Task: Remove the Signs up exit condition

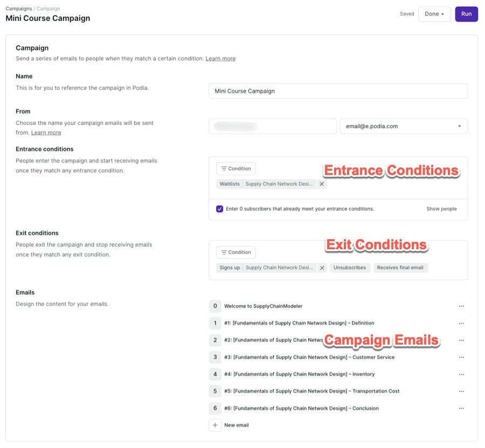Action: coord(322,268)
